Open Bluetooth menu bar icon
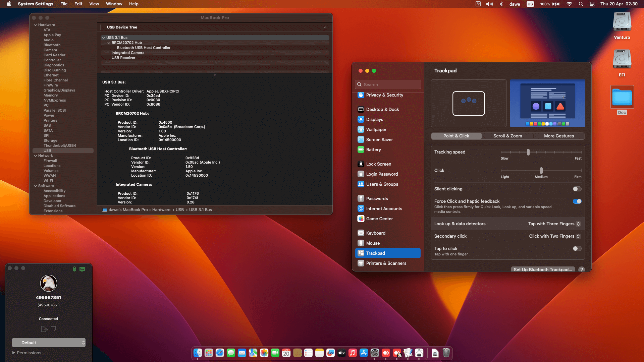The height and width of the screenshot is (362, 644). click(x=501, y=4)
